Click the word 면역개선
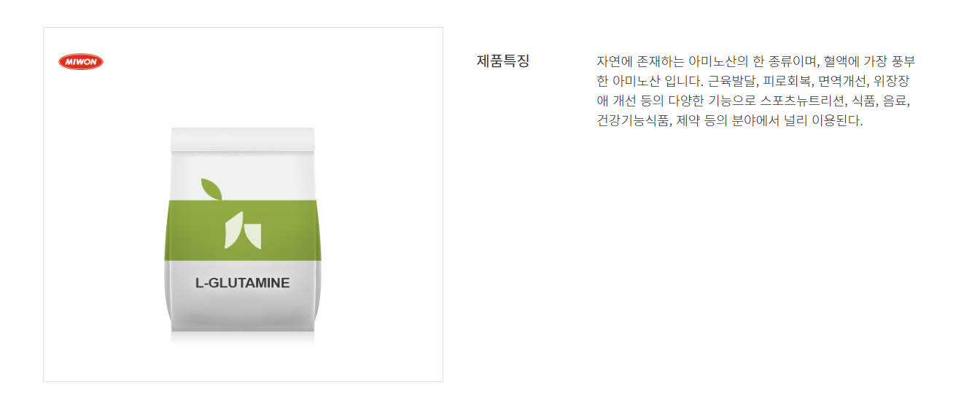This screenshot has width=980, height=409. (843, 81)
